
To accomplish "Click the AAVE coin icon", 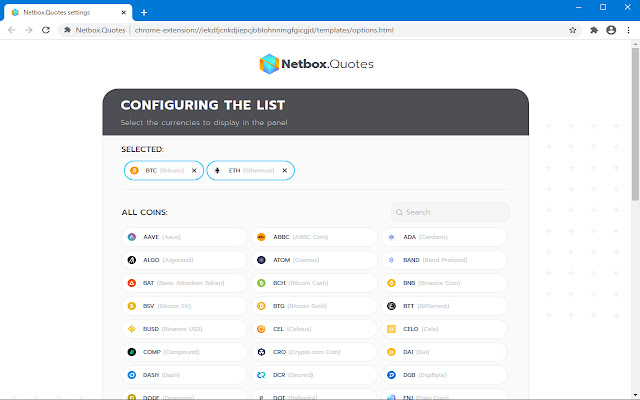I will point(131,237).
